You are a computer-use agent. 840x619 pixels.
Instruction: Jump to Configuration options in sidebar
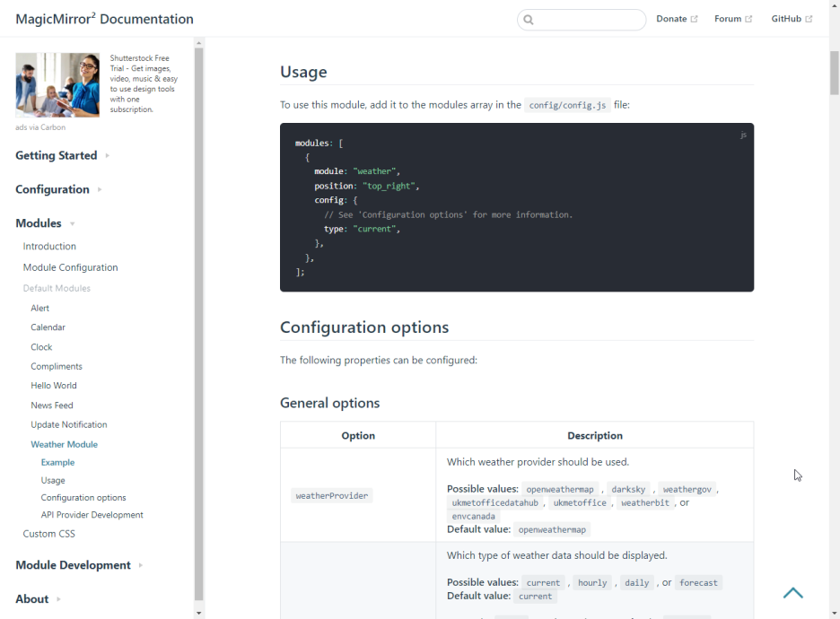[x=83, y=498]
